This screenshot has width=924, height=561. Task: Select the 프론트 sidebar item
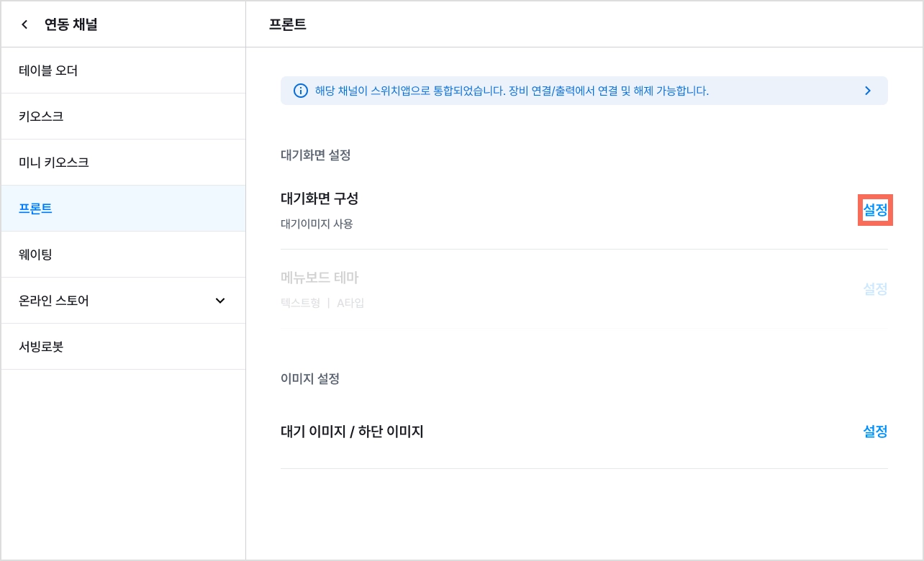(x=123, y=209)
